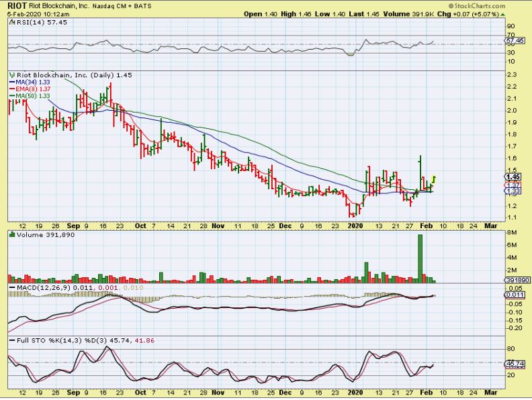This screenshot has width=532, height=400.
Task: Click the RSI(14) 57.45 label
Action: 42,22
